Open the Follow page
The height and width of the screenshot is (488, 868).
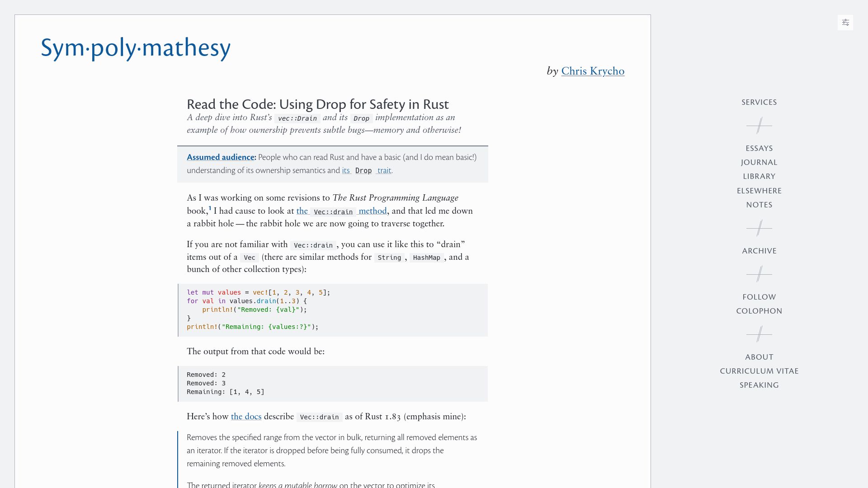tap(759, 297)
